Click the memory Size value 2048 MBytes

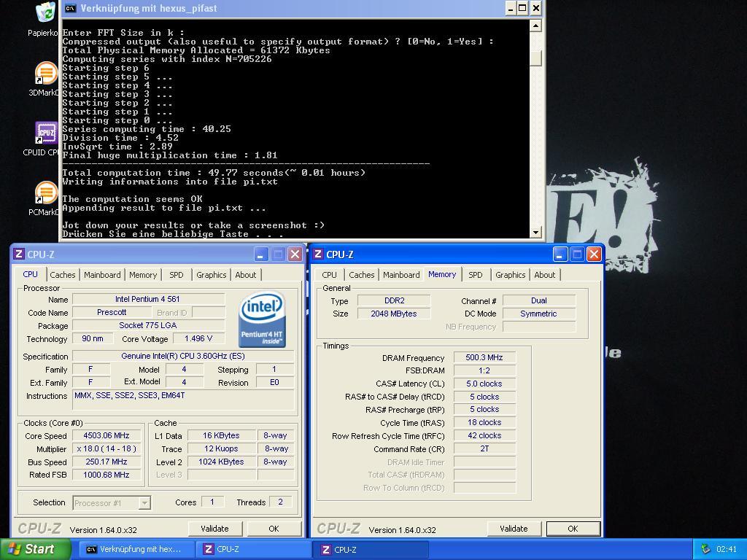[394, 314]
